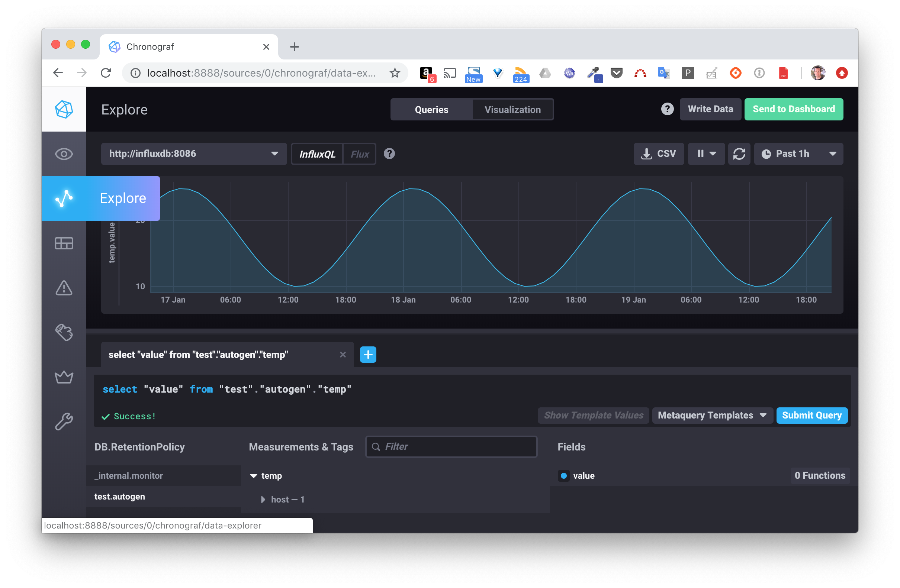Collapse the temp measurement
The height and width of the screenshot is (588, 900).
click(x=253, y=476)
